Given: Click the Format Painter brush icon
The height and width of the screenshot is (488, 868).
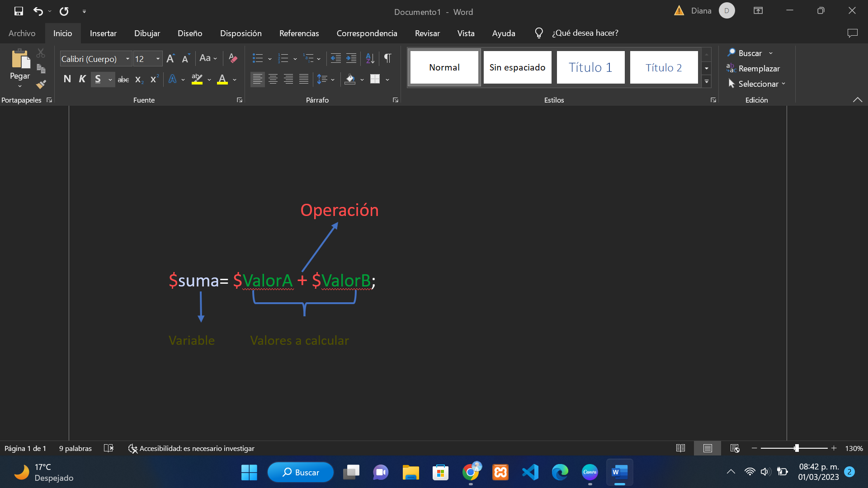Looking at the screenshot, I should coord(41,84).
